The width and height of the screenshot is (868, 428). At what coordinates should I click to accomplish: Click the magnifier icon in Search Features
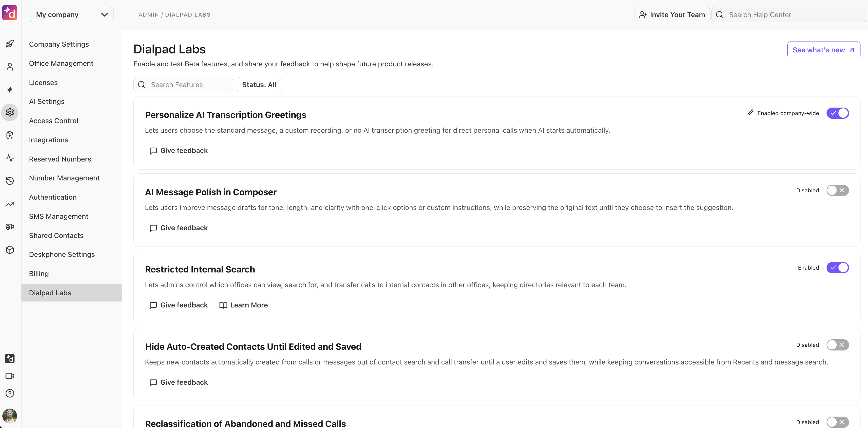142,85
